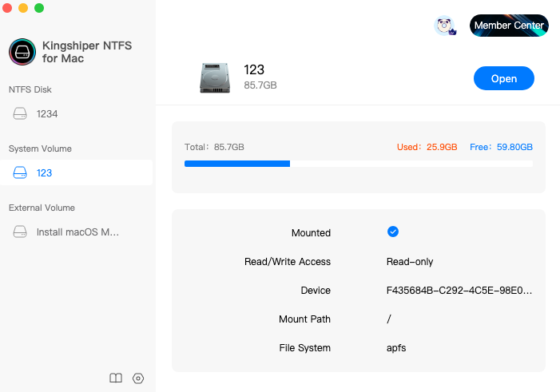Click the Mount Path label

click(x=304, y=319)
